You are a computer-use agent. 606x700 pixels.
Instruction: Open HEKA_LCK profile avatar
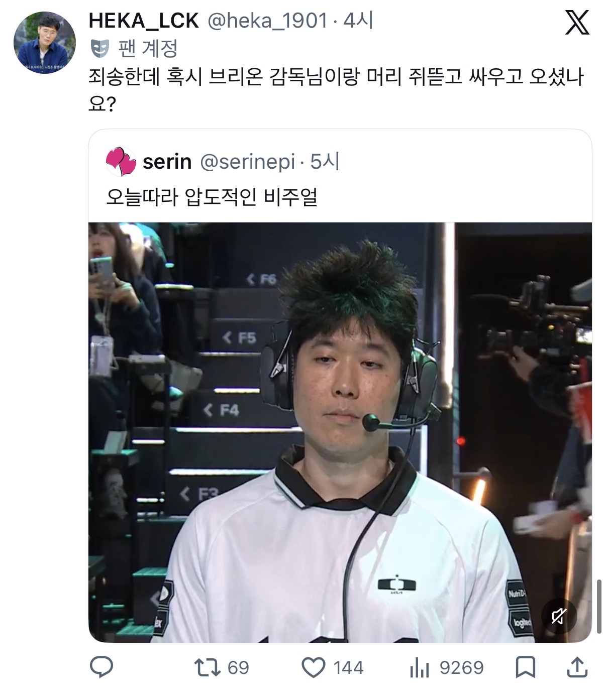tap(44, 42)
